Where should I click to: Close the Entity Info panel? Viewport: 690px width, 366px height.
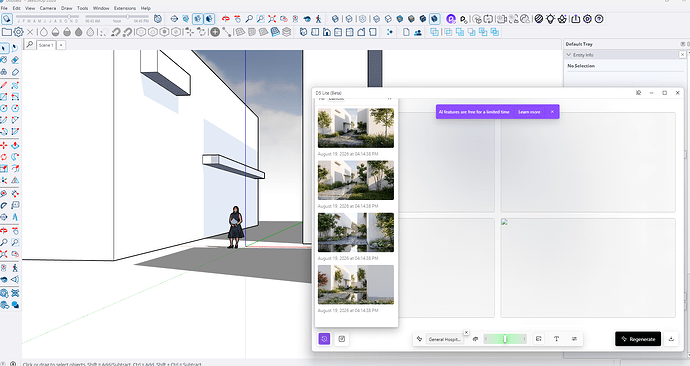point(682,55)
